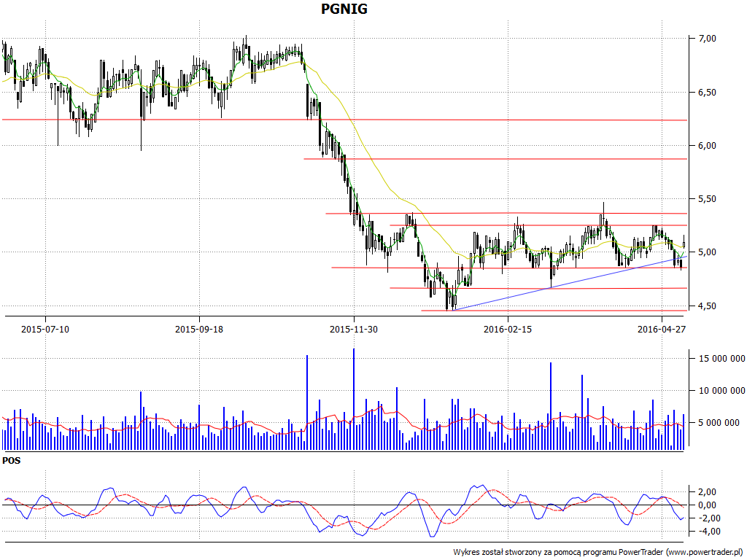The image size is (747, 560).
Task: Click the 2015-07-10 date label
Action: [x=45, y=329]
